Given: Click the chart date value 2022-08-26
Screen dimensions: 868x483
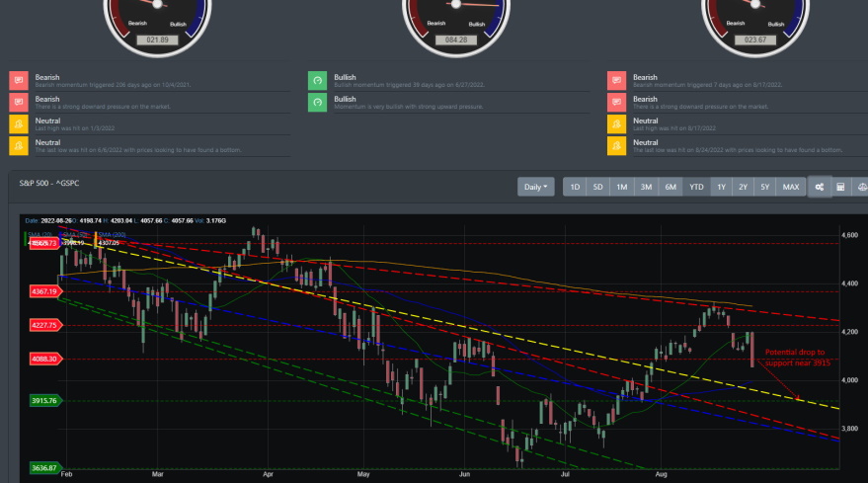Looking at the screenshot, I should click(56, 220).
